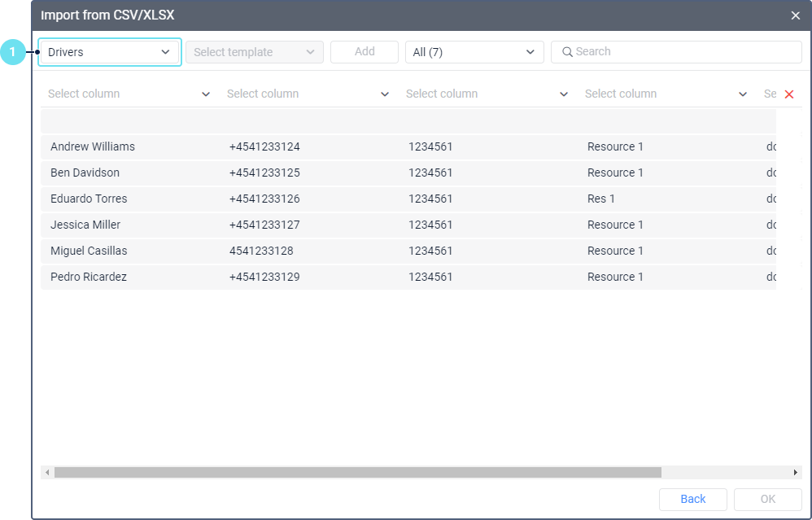This screenshot has width=812, height=520.
Task: Open the Drivers item type dropdown
Action: 109,52
